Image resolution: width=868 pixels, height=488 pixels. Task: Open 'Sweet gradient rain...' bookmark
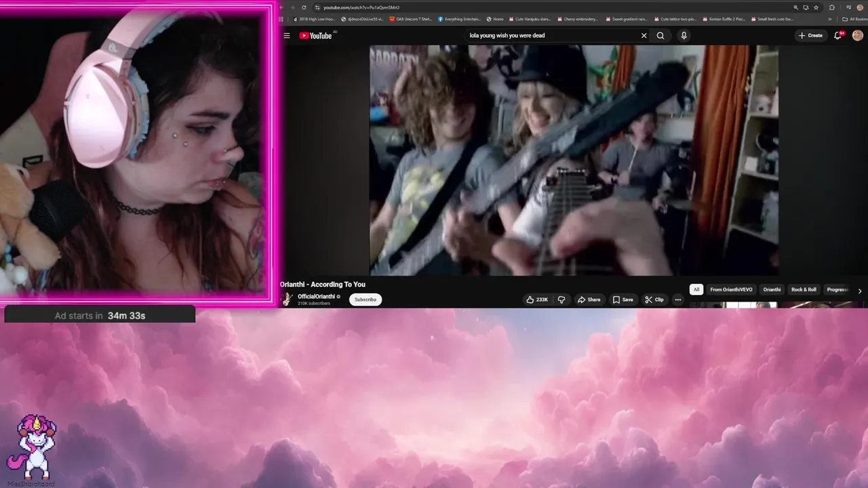[627, 19]
